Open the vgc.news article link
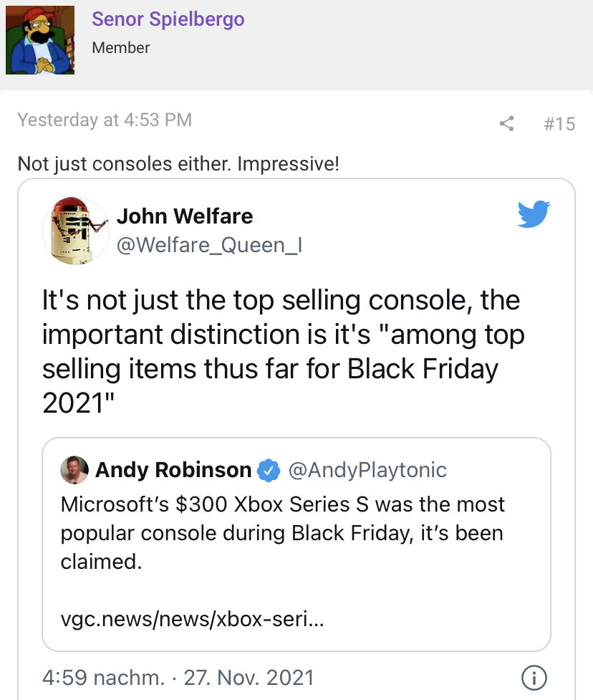This screenshot has width=593, height=700. pyautogui.click(x=193, y=619)
